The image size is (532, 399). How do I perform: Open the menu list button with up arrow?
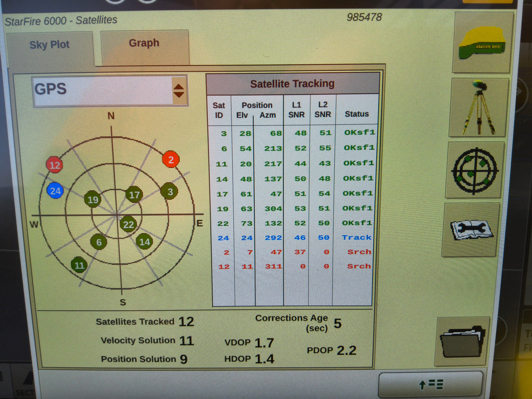click(430, 385)
